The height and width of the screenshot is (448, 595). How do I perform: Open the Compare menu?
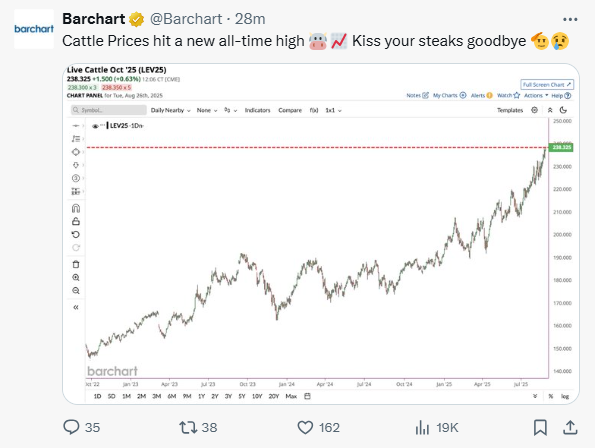coord(290,110)
